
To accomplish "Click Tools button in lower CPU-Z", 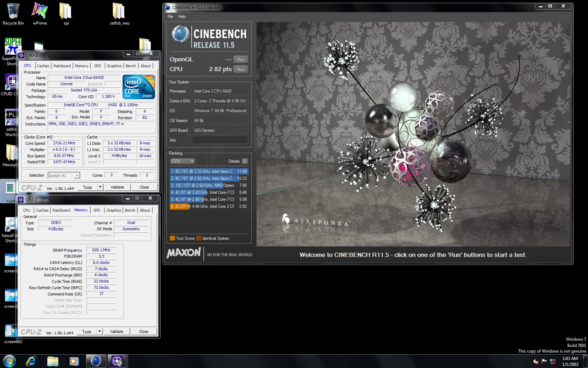I will [87, 332].
